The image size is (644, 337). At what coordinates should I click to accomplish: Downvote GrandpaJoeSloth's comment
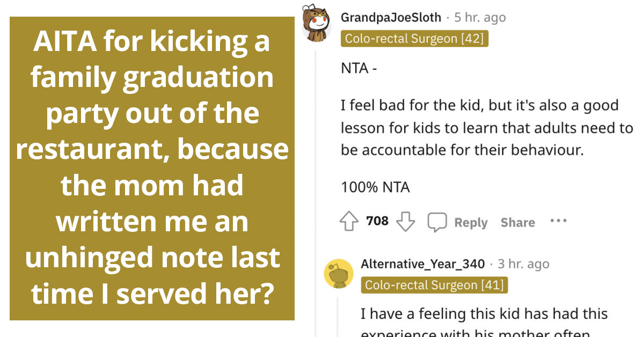coord(406,221)
